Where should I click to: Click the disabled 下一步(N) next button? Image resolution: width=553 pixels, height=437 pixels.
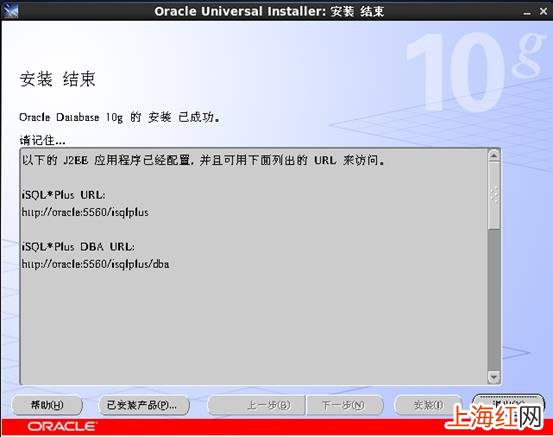click(345, 405)
